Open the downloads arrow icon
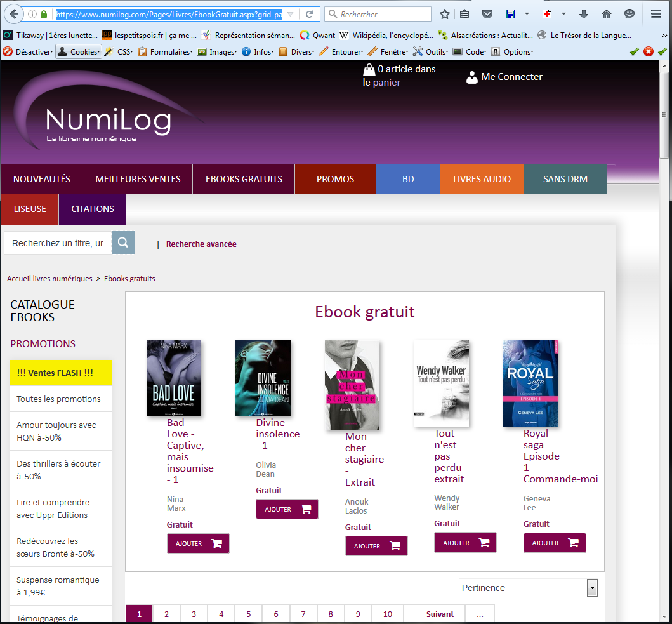Screen dimensions: 672x624 (x=584, y=14)
